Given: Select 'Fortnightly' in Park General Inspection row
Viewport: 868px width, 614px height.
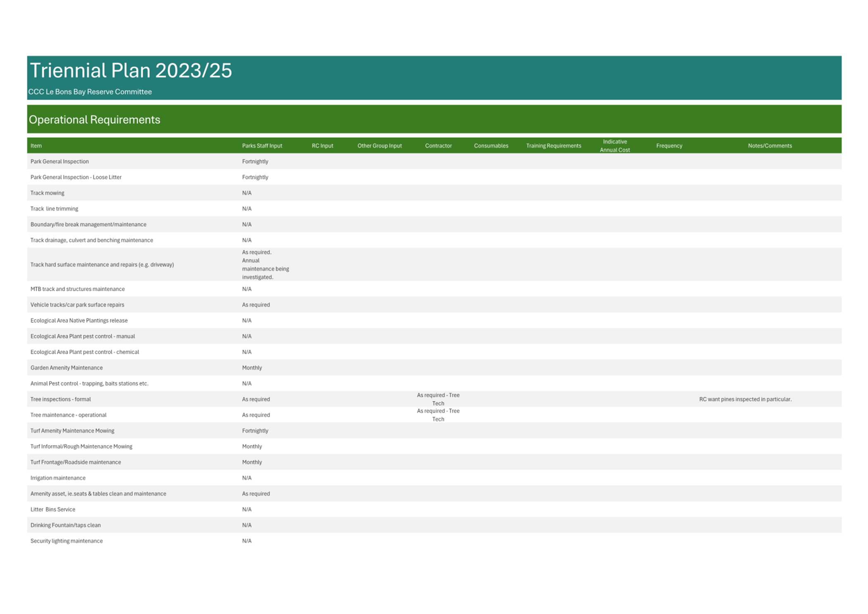Looking at the screenshot, I should [x=255, y=161].
